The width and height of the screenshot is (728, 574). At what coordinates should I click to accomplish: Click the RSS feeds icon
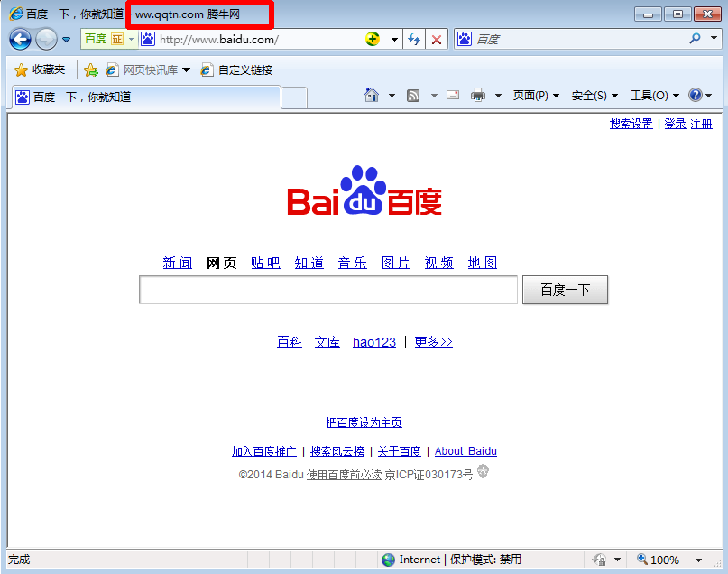(413, 96)
